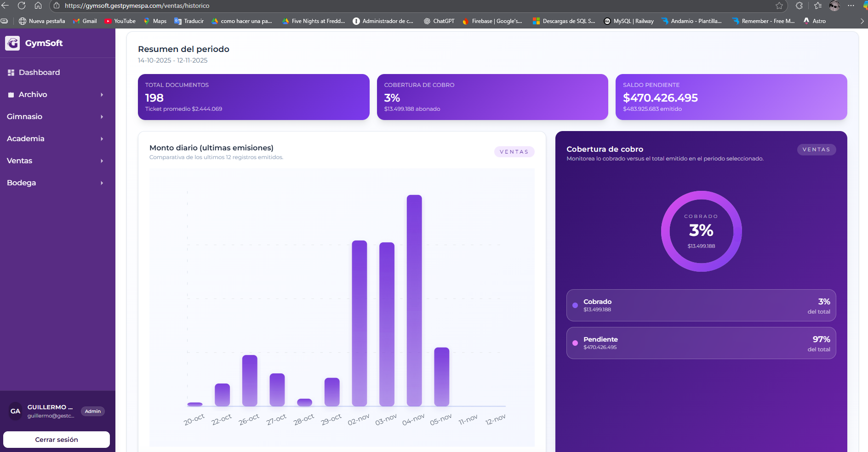Expand the Gimnasio submenu arrow
Image resolution: width=868 pixels, height=452 pixels.
[x=102, y=117]
